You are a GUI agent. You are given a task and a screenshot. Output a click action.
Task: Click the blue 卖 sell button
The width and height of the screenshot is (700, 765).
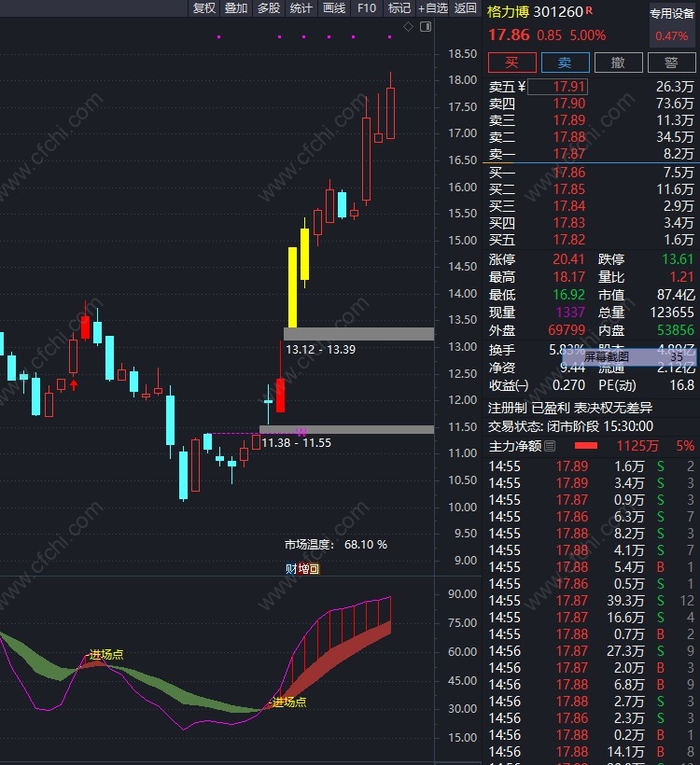point(566,63)
